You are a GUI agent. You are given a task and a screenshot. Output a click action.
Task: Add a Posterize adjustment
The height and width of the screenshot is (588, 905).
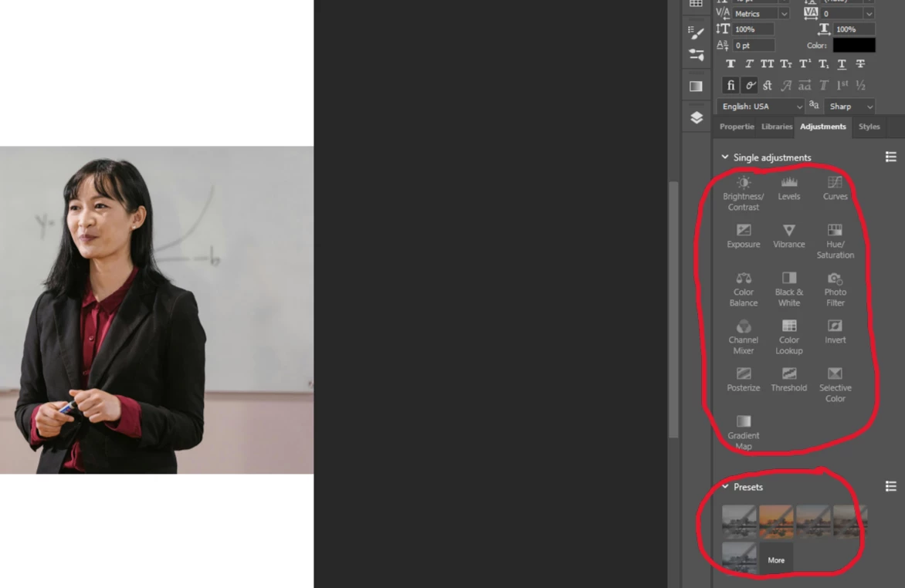[x=744, y=380]
